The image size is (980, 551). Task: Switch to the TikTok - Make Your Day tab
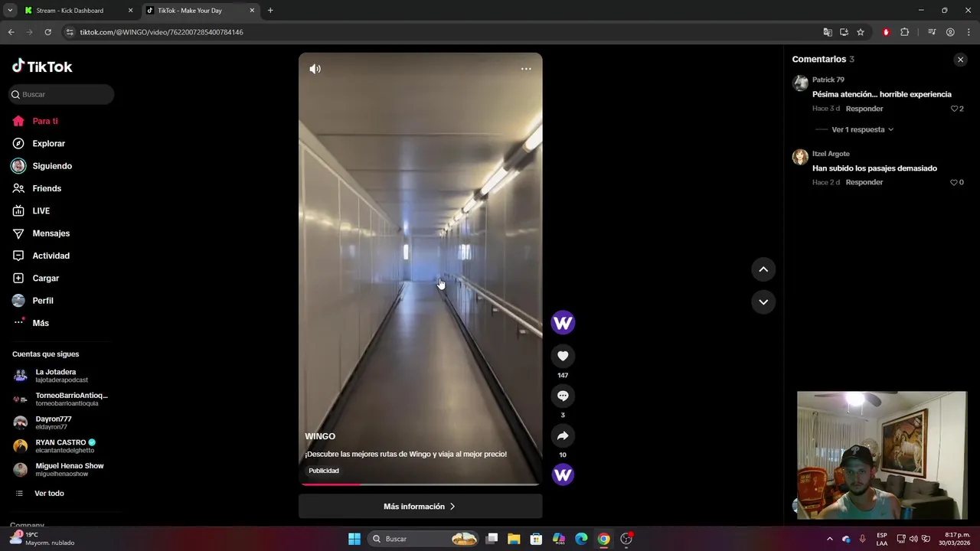click(199, 11)
